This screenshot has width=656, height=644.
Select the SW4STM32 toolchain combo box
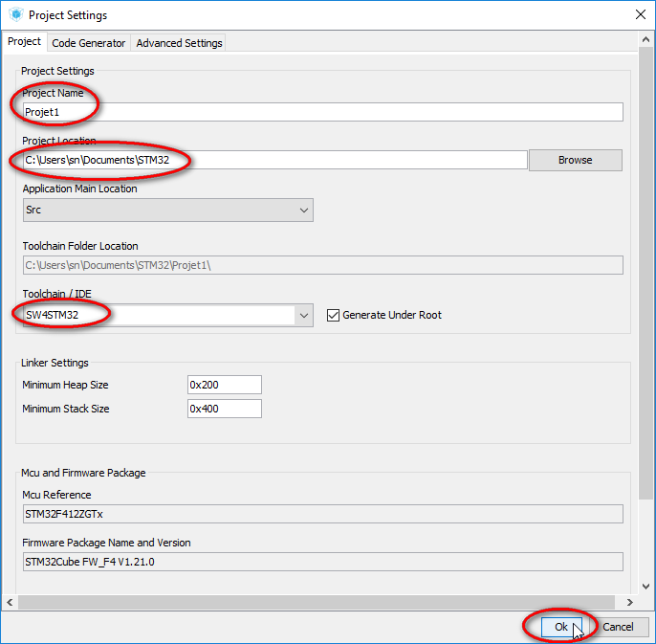pos(167,315)
